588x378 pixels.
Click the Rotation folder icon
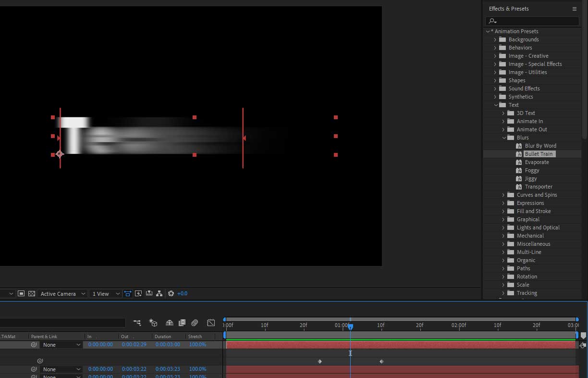point(511,277)
